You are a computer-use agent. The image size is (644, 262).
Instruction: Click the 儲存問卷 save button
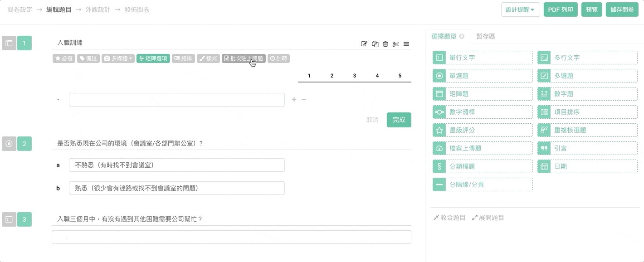(622, 10)
